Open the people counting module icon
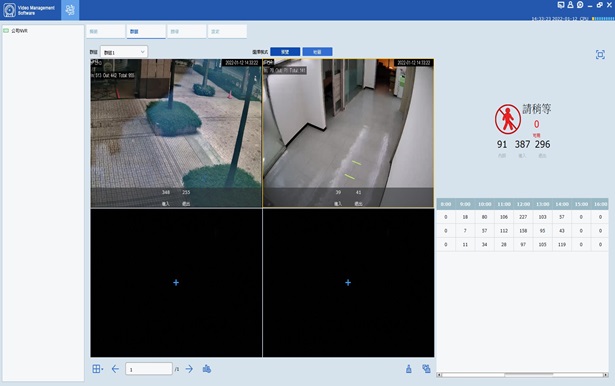The width and height of the screenshot is (615, 386). (x=70, y=10)
